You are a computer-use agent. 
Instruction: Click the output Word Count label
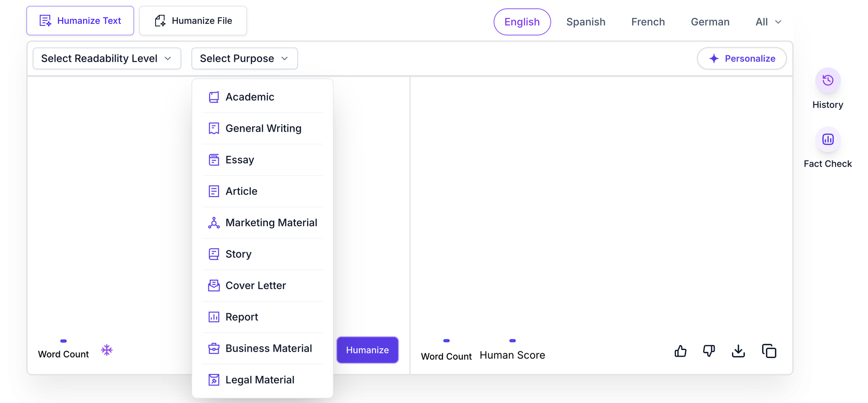tap(446, 356)
